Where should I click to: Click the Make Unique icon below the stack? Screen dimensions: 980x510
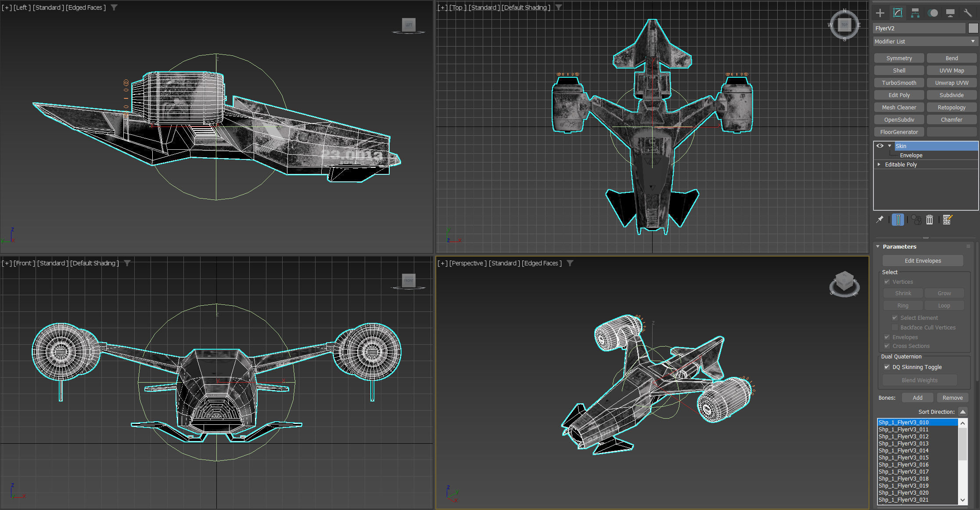[x=916, y=220]
